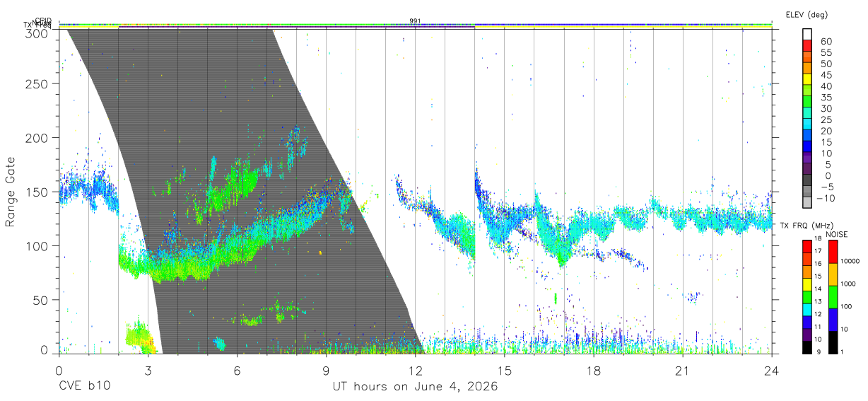Click the 9 UT hour tick label
This screenshot has height=401, width=868.
(x=326, y=371)
